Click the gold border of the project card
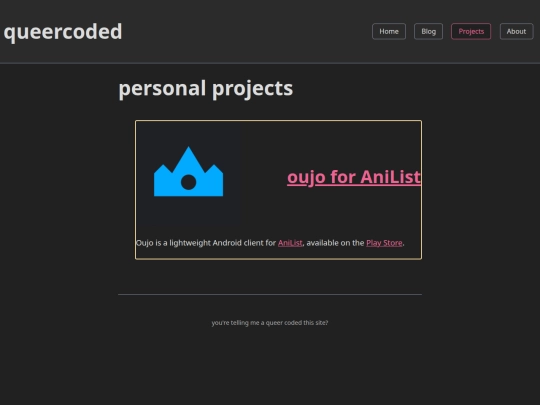540x405 pixels. click(278, 121)
